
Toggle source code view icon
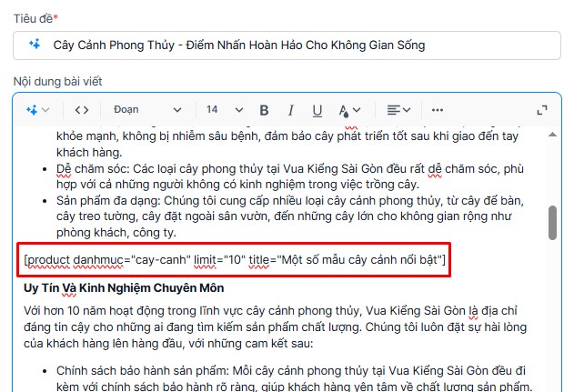82,110
